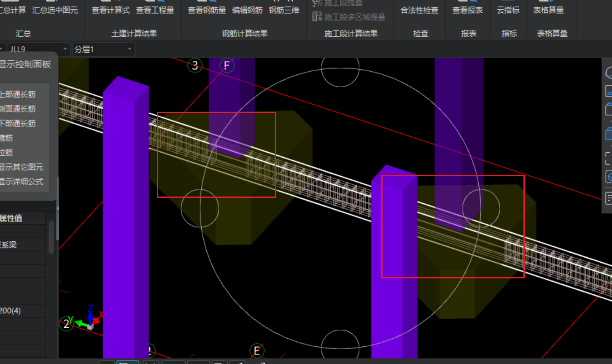Click the dashed-box cube icon

click(x=609, y=176)
